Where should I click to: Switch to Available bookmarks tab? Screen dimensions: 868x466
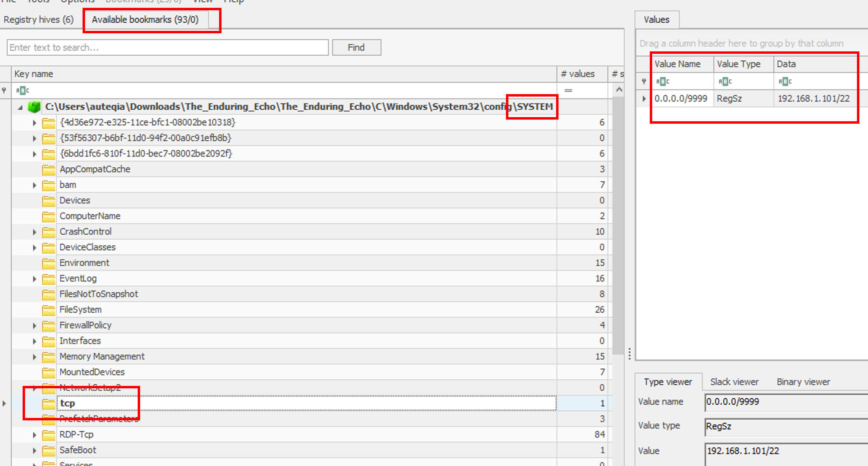[145, 20]
